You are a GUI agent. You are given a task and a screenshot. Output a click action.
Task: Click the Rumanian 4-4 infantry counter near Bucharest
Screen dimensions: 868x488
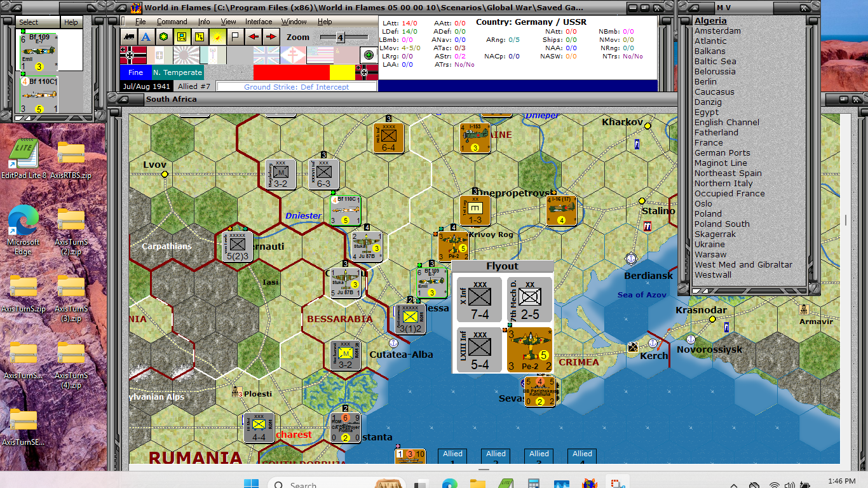click(x=259, y=428)
